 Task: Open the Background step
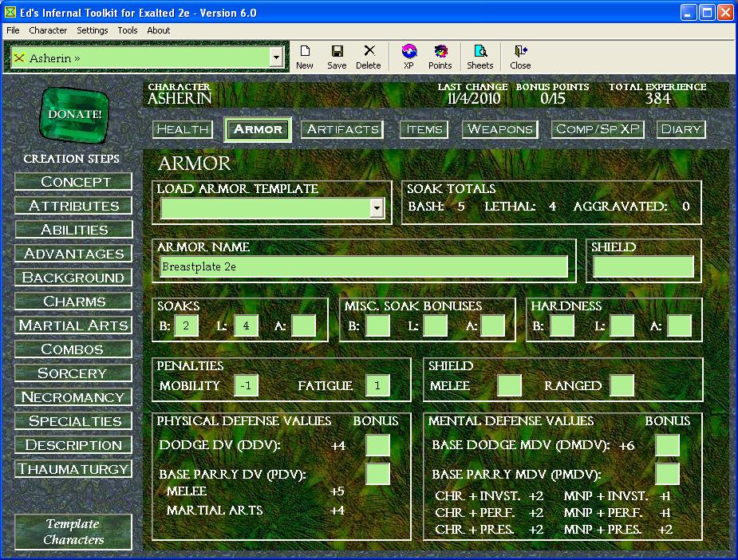coord(73,278)
